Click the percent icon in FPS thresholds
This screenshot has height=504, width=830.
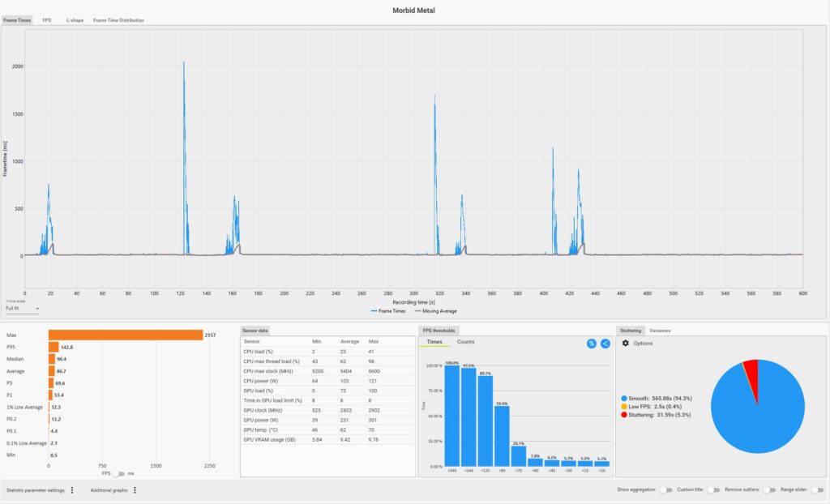click(591, 344)
